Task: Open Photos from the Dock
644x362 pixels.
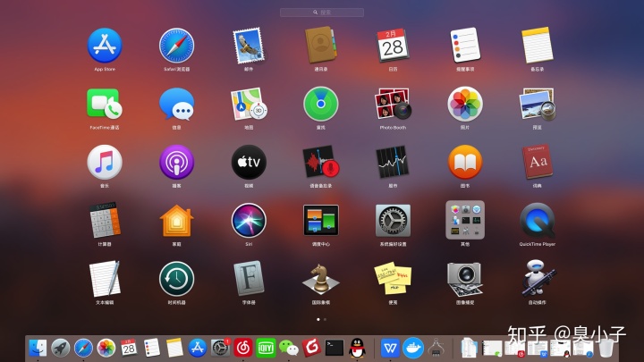Action: point(106,348)
